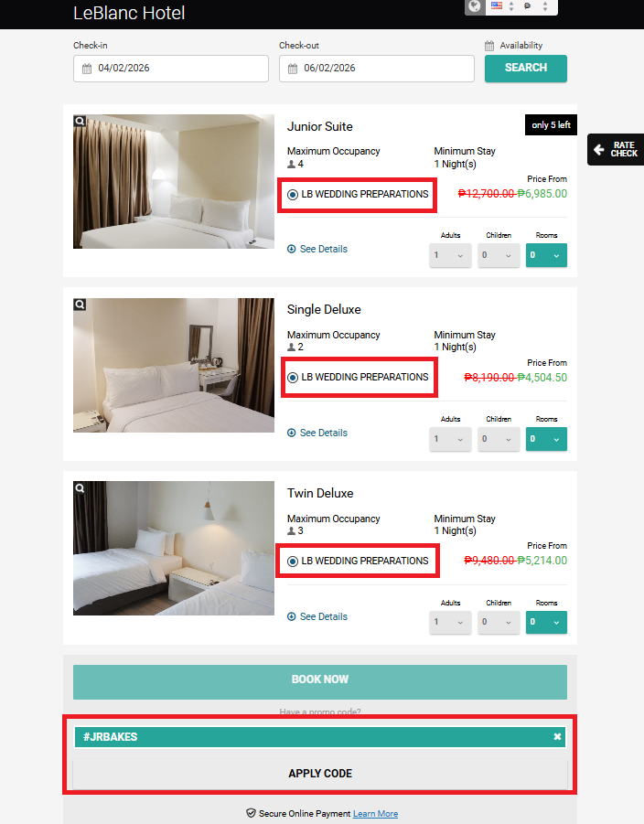Open the Twin Deluxe Children dropdown
644x824 pixels.
click(499, 622)
